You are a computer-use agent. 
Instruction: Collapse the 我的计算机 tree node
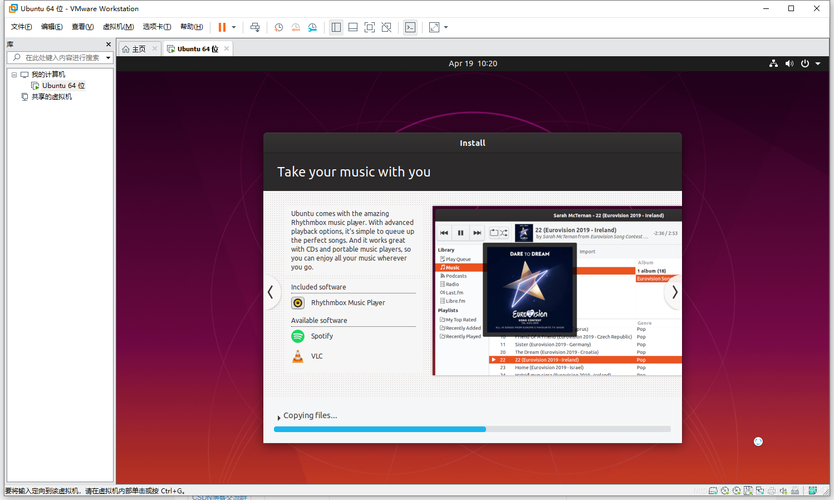14,74
